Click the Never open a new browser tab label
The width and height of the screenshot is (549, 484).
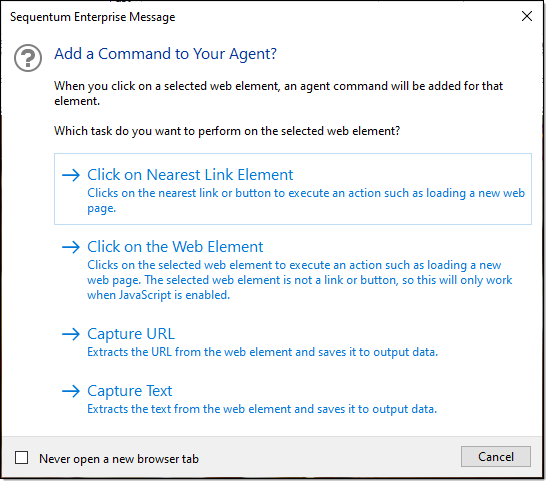coord(119,459)
